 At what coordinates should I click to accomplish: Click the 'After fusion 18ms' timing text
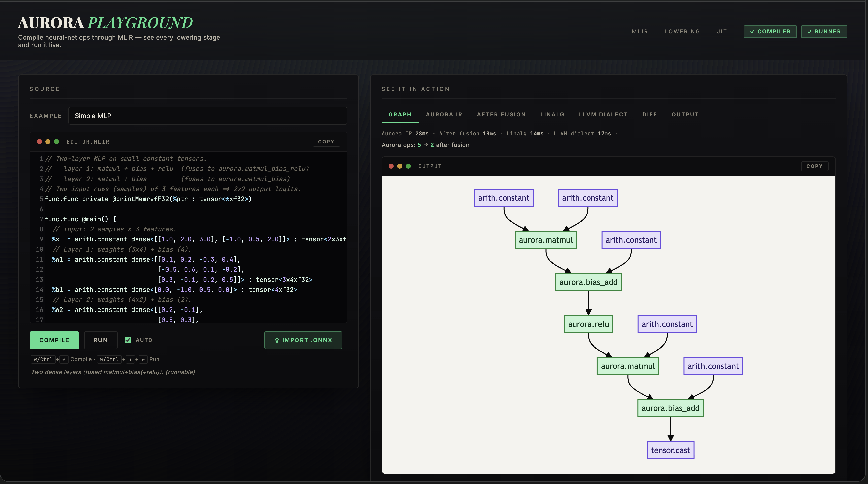[467, 134]
